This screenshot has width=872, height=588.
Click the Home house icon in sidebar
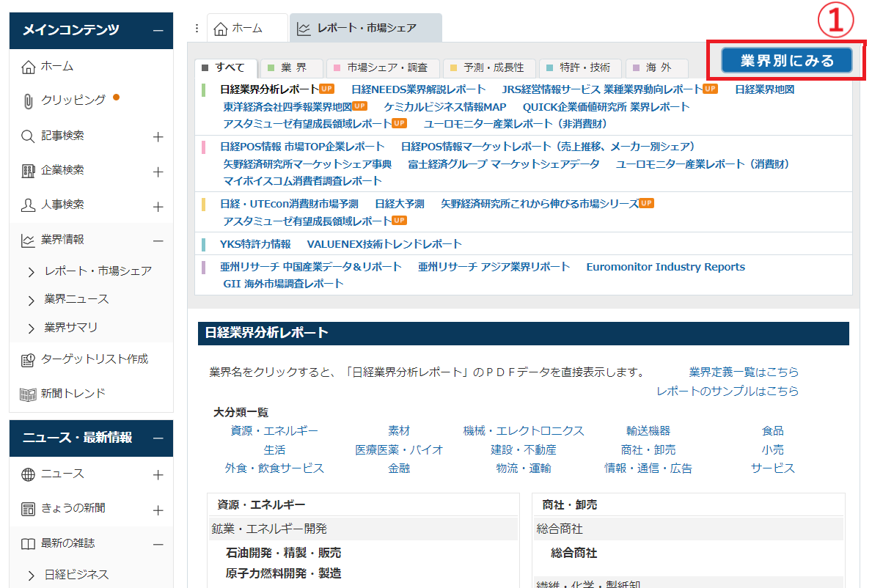tap(29, 67)
